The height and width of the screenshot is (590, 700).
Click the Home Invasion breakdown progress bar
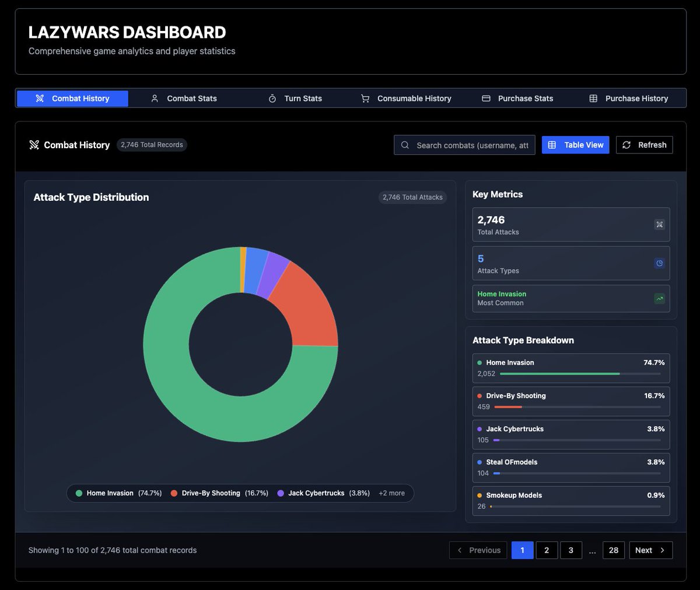pyautogui.click(x=580, y=373)
